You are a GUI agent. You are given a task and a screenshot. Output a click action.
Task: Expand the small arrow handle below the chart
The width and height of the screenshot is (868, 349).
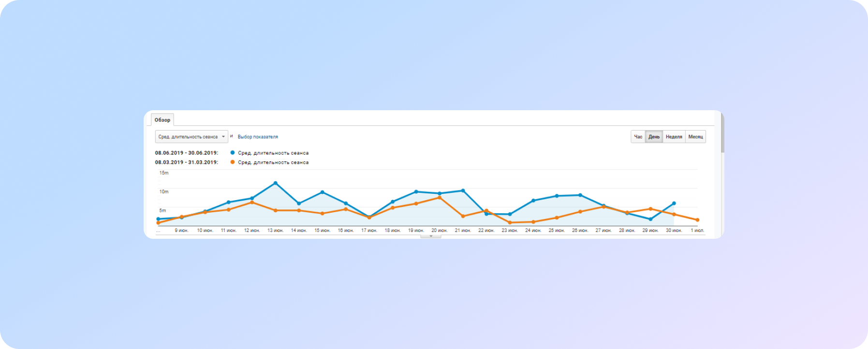[x=431, y=236]
